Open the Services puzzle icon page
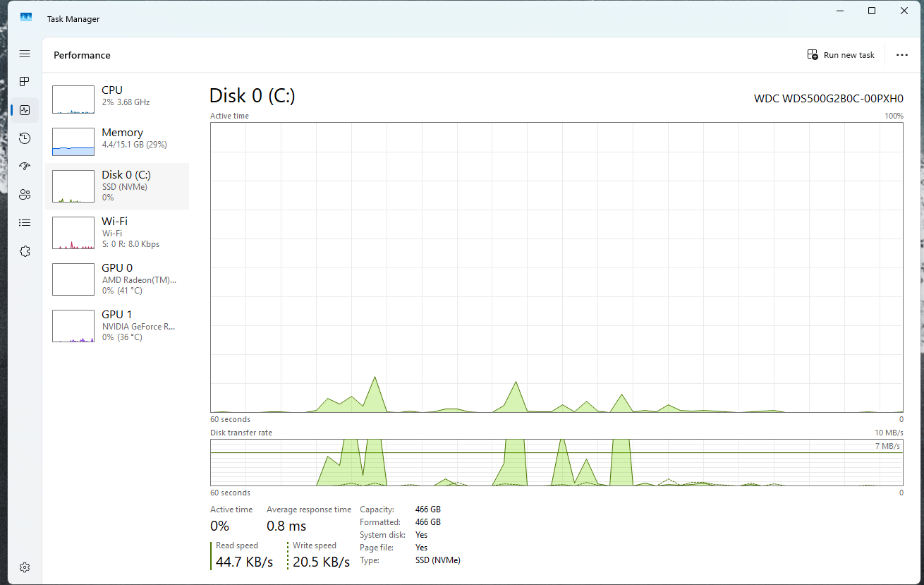This screenshot has height=585, width=924. pos(25,251)
